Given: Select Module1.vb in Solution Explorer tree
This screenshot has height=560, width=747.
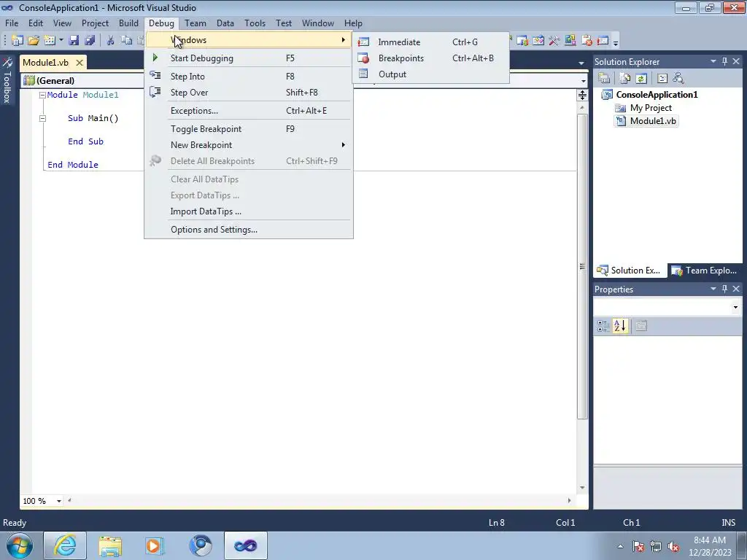Looking at the screenshot, I should pyautogui.click(x=653, y=121).
